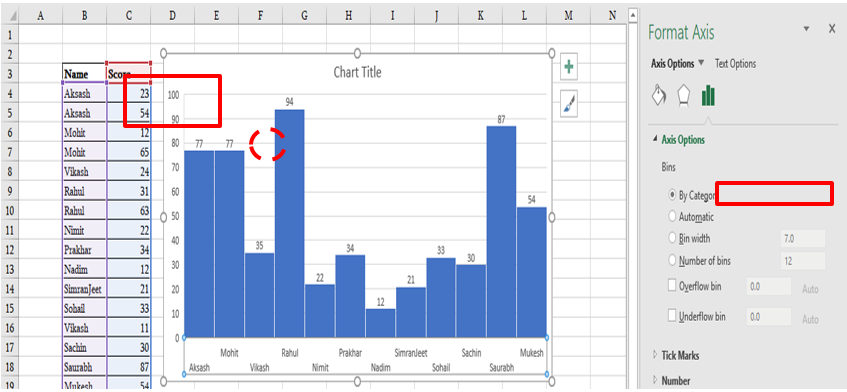This screenshot has height=392, width=847.
Task: Open the Chart Elements plus button
Action: (x=569, y=66)
